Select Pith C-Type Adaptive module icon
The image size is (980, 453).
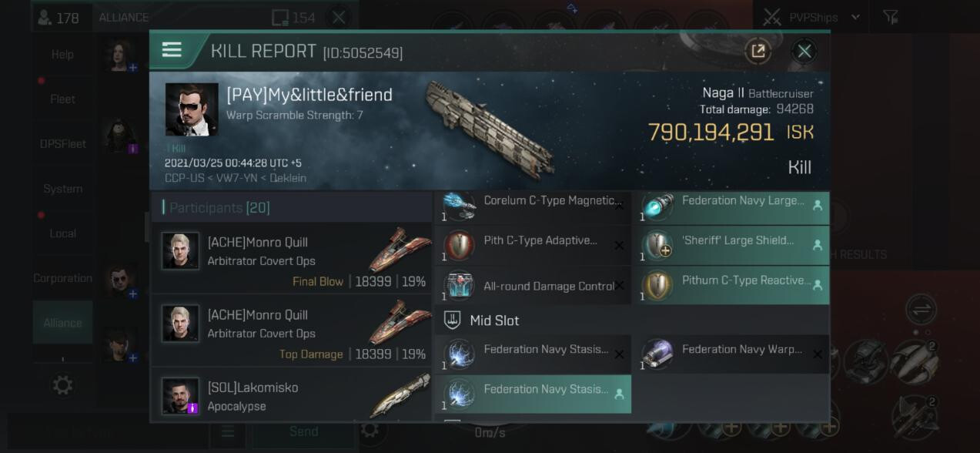pyautogui.click(x=459, y=245)
